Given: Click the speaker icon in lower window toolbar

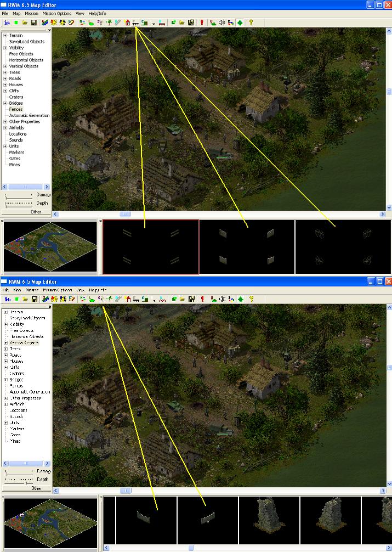Looking at the screenshot, I should tap(223, 299).
